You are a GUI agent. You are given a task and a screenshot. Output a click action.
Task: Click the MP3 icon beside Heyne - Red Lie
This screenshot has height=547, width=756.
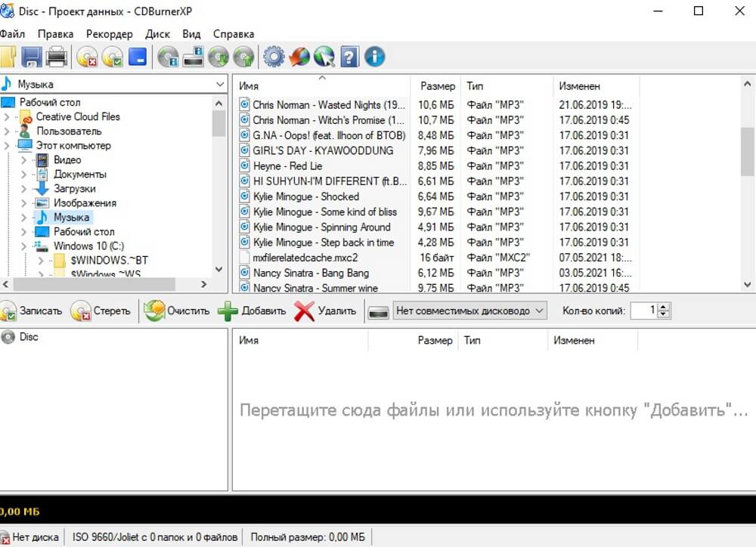coord(244,165)
